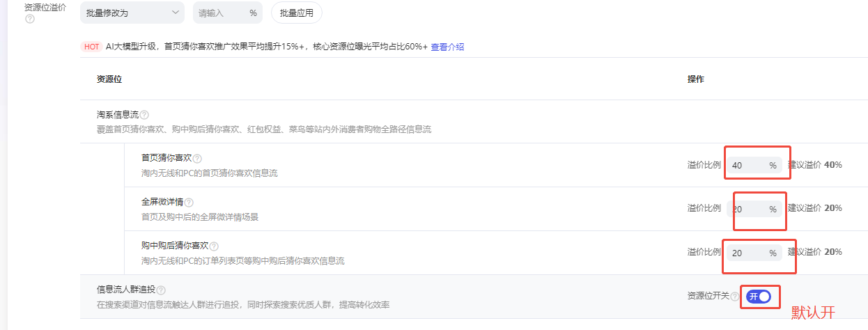
Task: Click the 资源位 column header
Action: click(x=109, y=79)
